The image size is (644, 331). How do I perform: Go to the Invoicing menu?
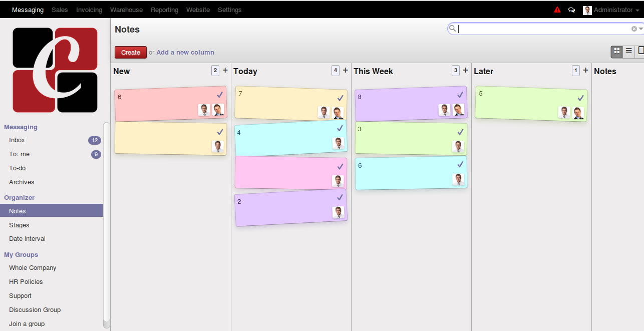tap(89, 10)
